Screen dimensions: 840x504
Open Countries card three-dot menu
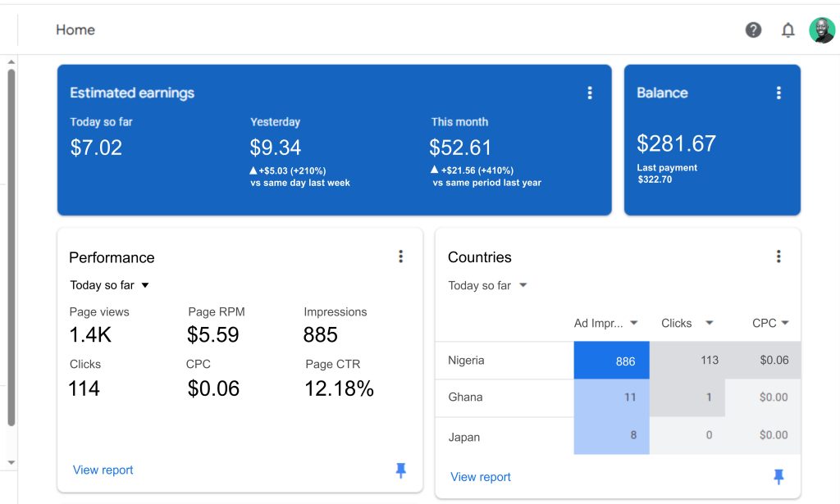(x=778, y=257)
